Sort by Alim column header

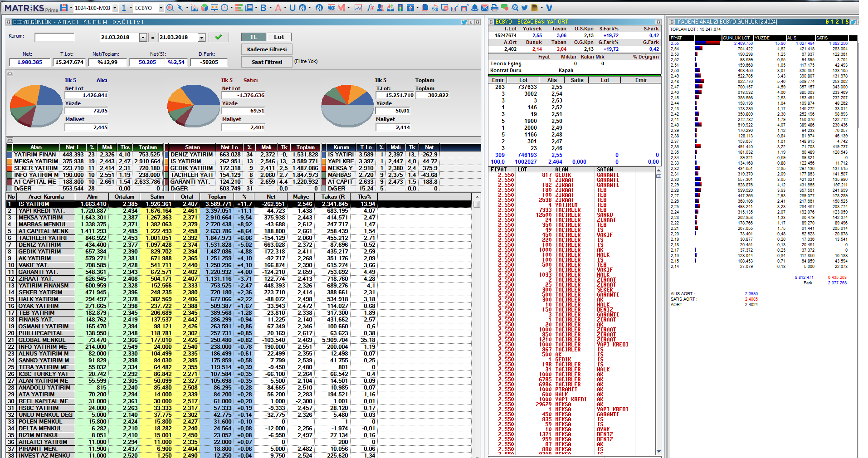(x=92, y=197)
